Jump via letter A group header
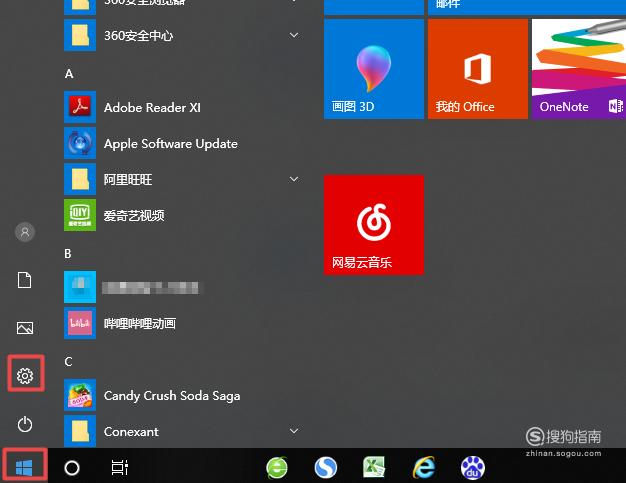 click(x=69, y=74)
